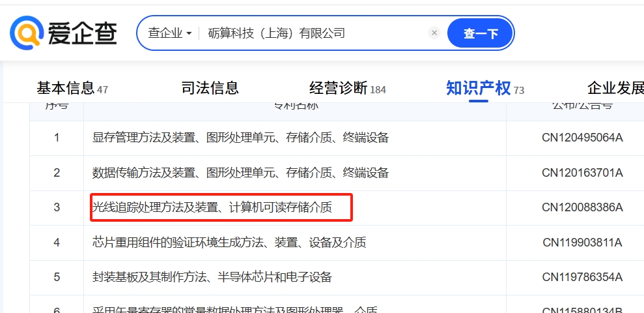
Task: Switch to the 司法信息 tab
Action: click(210, 88)
